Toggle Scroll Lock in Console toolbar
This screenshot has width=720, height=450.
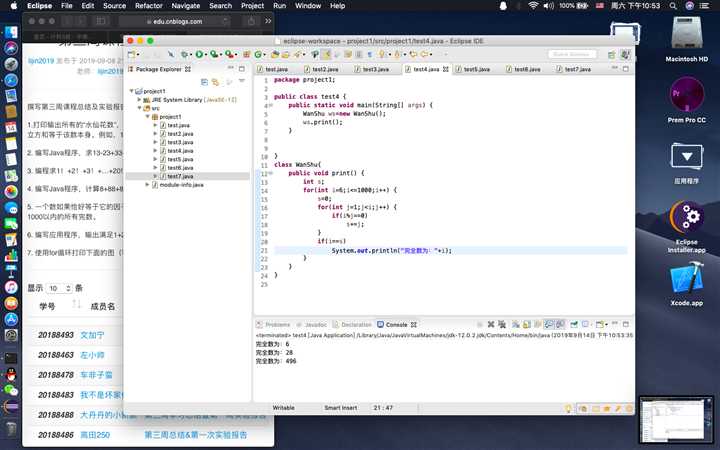[x=527, y=324]
